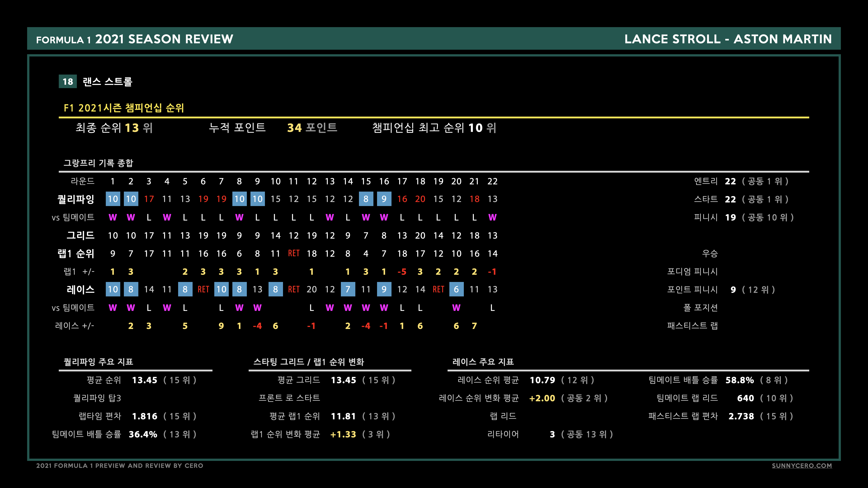Click the 팀메이트 랩 리드 640 value
Screen dimensions: 868x488
click(x=745, y=398)
